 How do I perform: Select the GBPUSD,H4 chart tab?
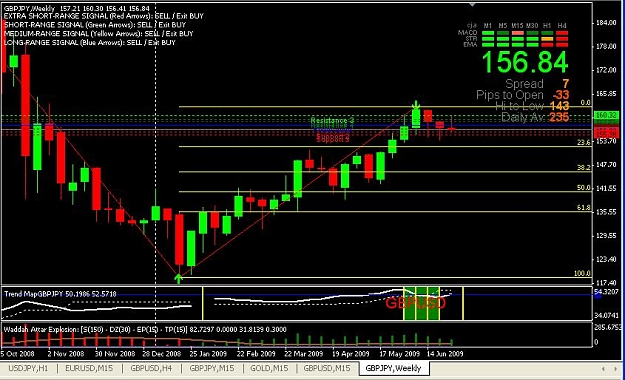click(x=151, y=368)
